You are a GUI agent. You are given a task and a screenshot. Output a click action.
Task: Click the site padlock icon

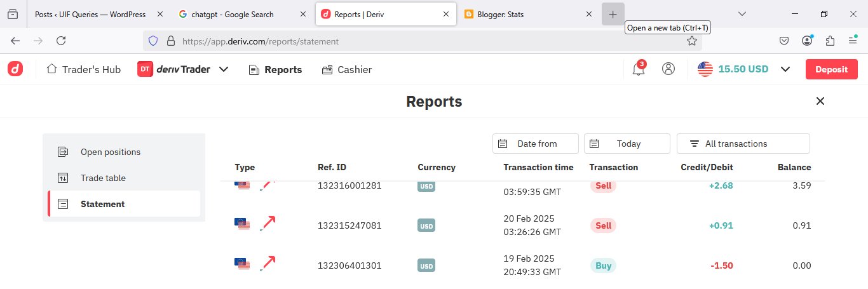(170, 41)
